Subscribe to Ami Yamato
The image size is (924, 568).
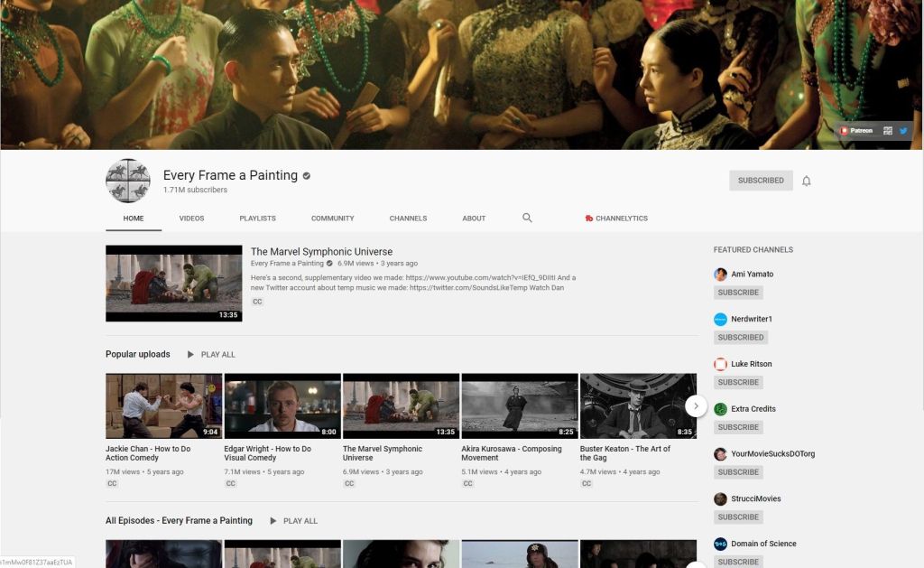click(738, 293)
